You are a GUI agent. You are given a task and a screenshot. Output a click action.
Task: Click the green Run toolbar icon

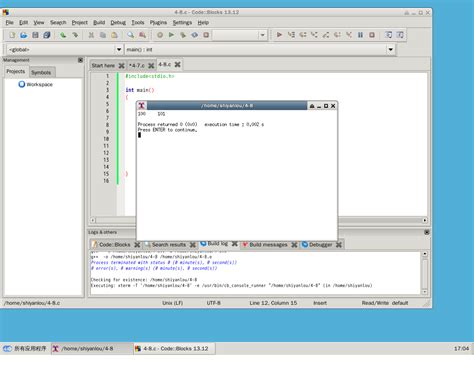coord(171,35)
